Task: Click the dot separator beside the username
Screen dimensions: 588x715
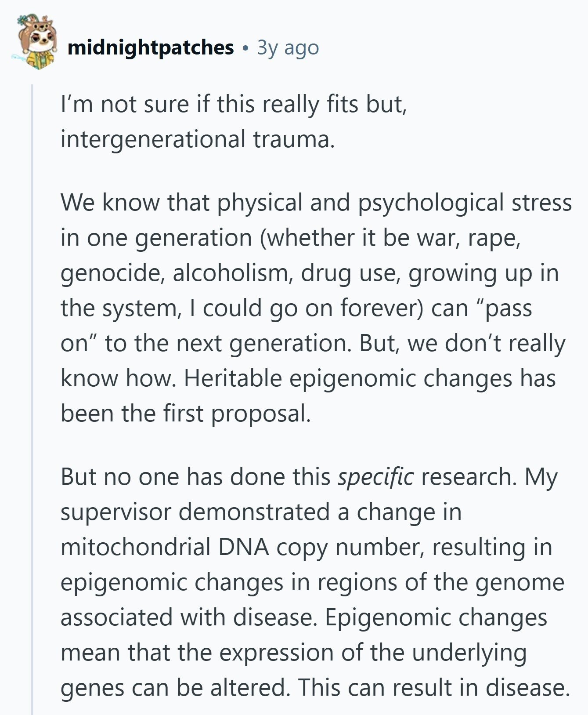Action: (x=245, y=48)
